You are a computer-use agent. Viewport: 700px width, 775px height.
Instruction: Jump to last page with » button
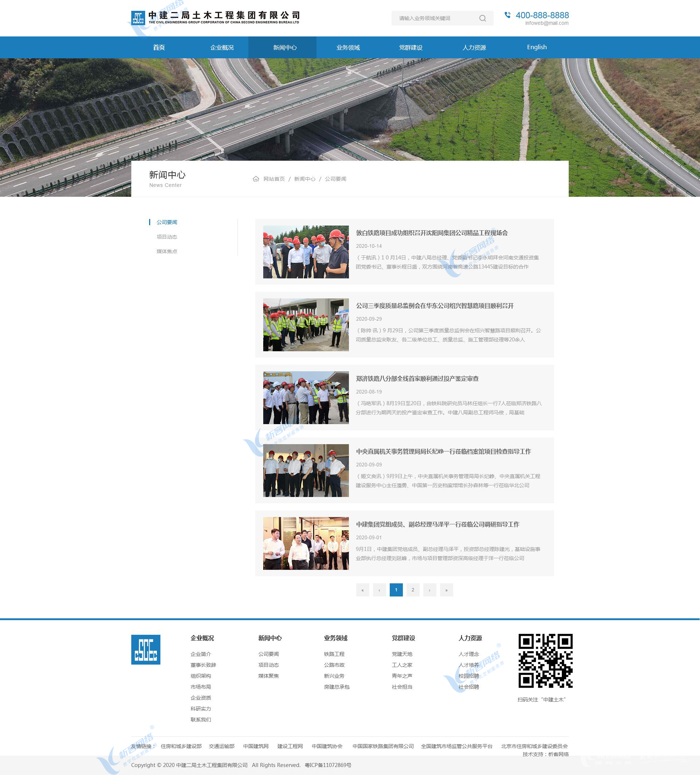pos(446,590)
